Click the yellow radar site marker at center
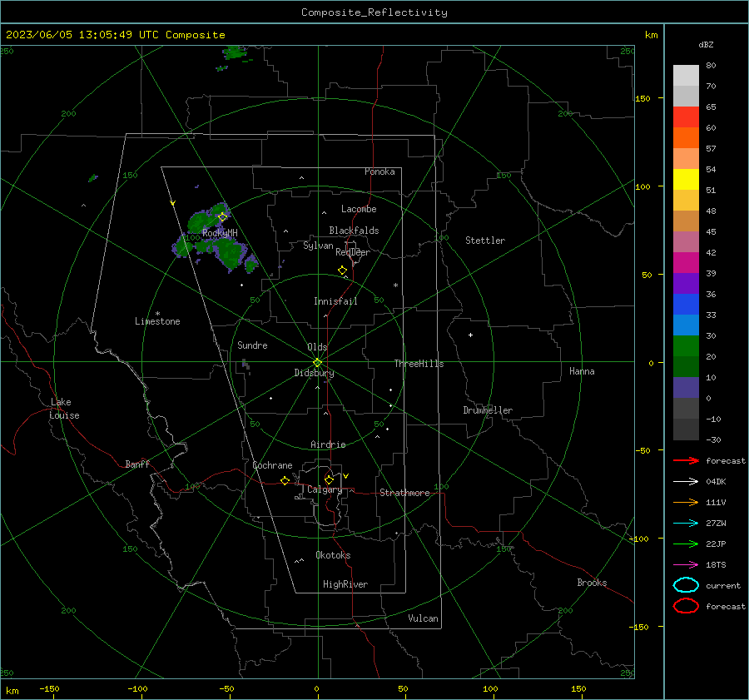Viewport: 749px width, 700px height. 317,363
